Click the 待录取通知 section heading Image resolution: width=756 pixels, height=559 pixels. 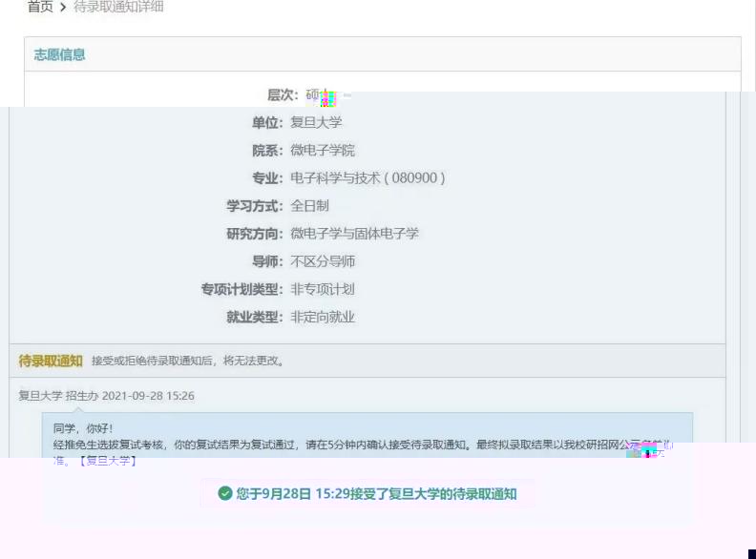[x=51, y=361]
